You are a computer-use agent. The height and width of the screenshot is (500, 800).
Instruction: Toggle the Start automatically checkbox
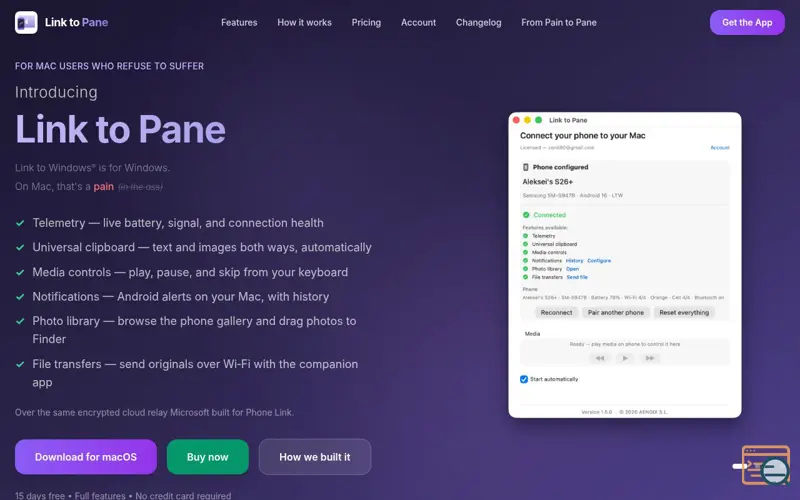coord(523,379)
